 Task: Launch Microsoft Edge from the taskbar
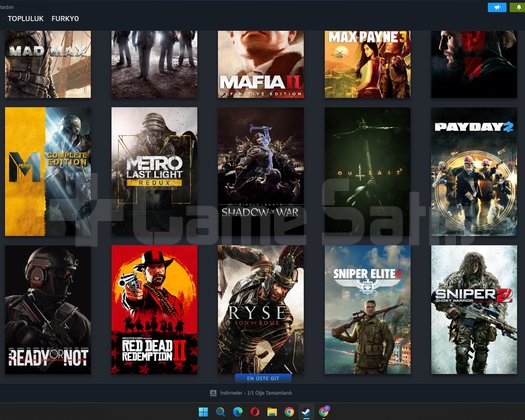click(238, 412)
